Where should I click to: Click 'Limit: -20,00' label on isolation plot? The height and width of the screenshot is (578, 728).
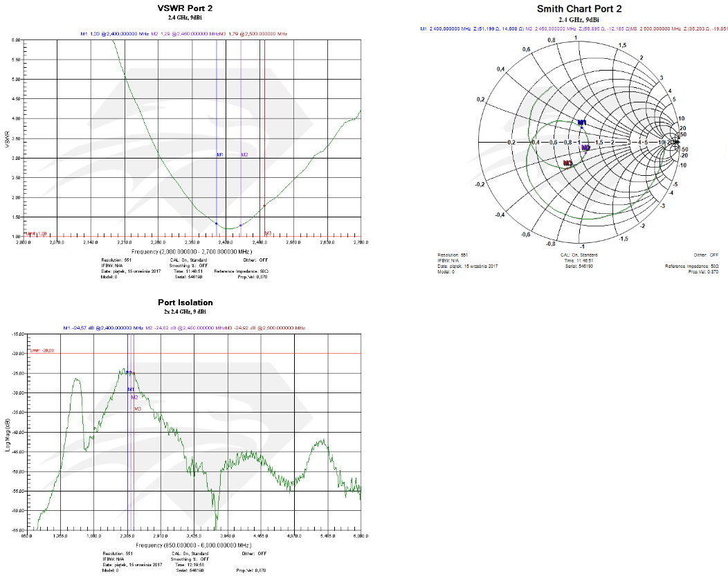(x=42, y=350)
